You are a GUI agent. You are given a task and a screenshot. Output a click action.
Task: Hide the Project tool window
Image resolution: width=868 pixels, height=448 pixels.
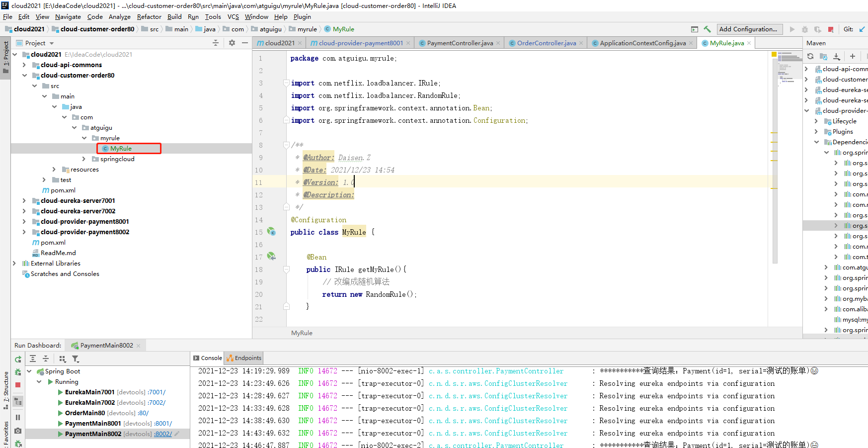[245, 43]
